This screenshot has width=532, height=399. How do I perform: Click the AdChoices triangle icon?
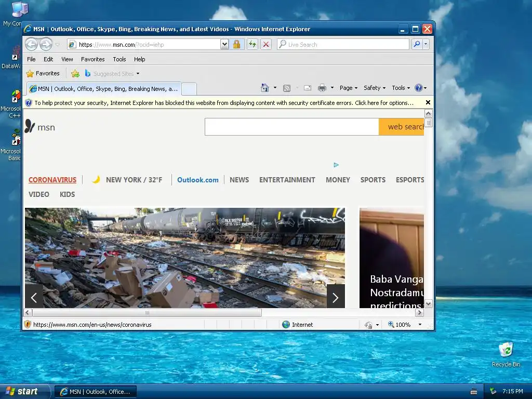click(336, 165)
